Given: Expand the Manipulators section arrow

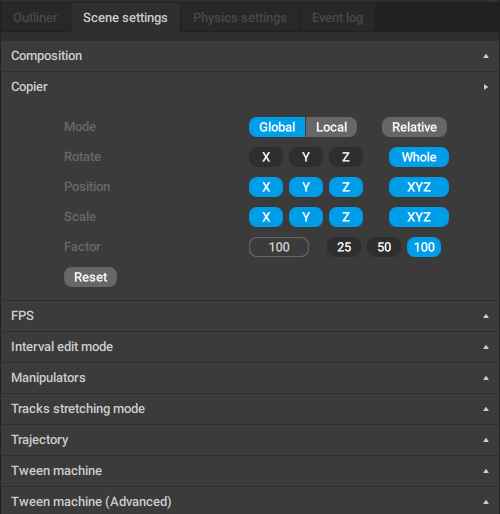Looking at the screenshot, I should [x=486, y=378].
